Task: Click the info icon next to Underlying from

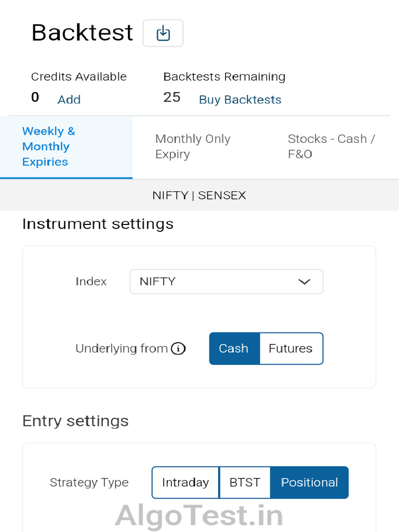Action: click(x=178, y=349)
